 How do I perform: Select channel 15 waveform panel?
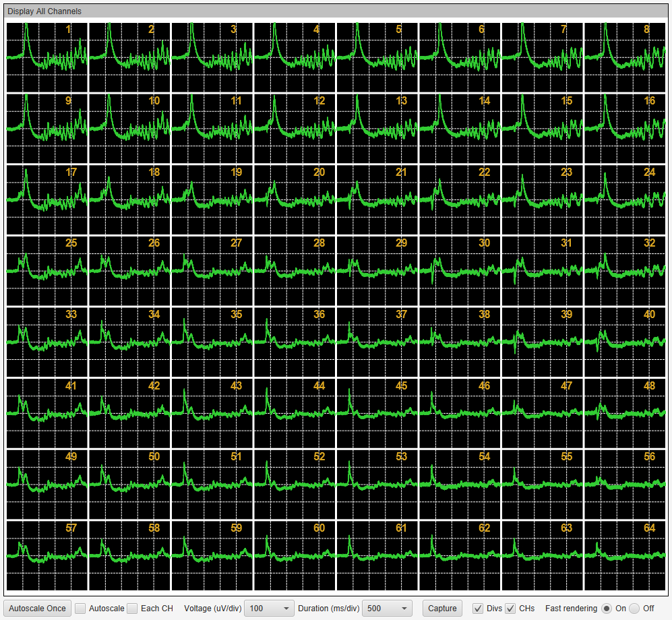(x=542, y=129)
